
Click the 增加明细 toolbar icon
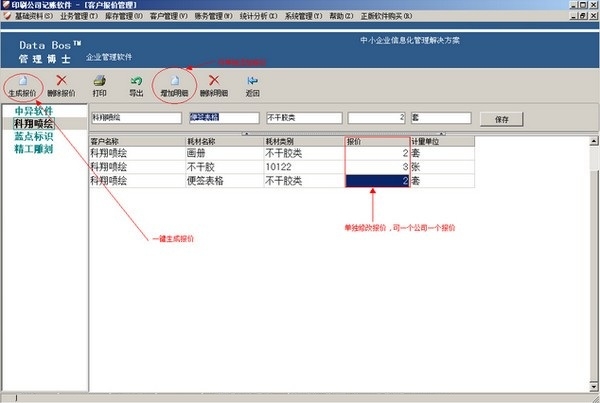click(174, 80)
